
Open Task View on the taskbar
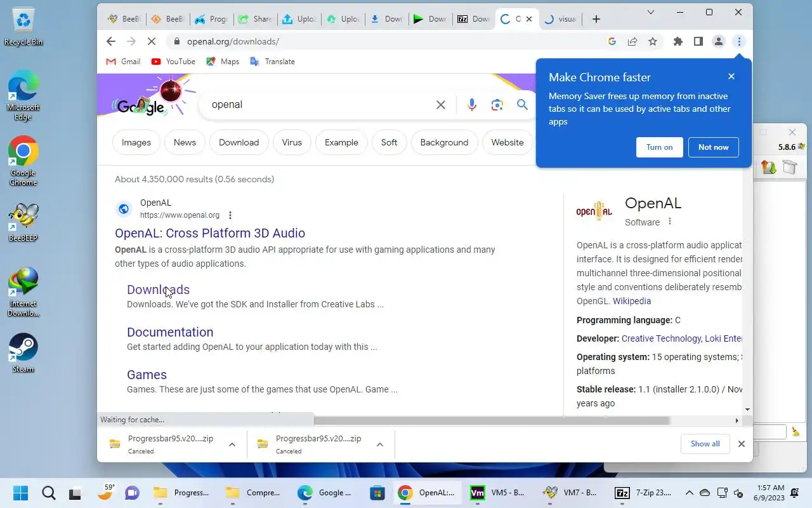point(76,493)
